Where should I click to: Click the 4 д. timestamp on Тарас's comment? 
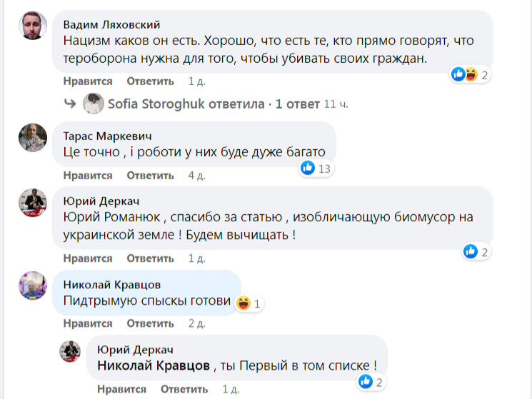pyautogui.click(x=196, y=175)
